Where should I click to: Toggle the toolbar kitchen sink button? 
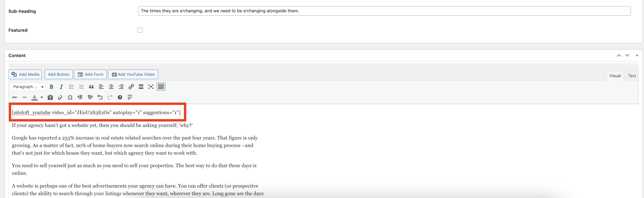pyautogui.click(x=161, y=87)
